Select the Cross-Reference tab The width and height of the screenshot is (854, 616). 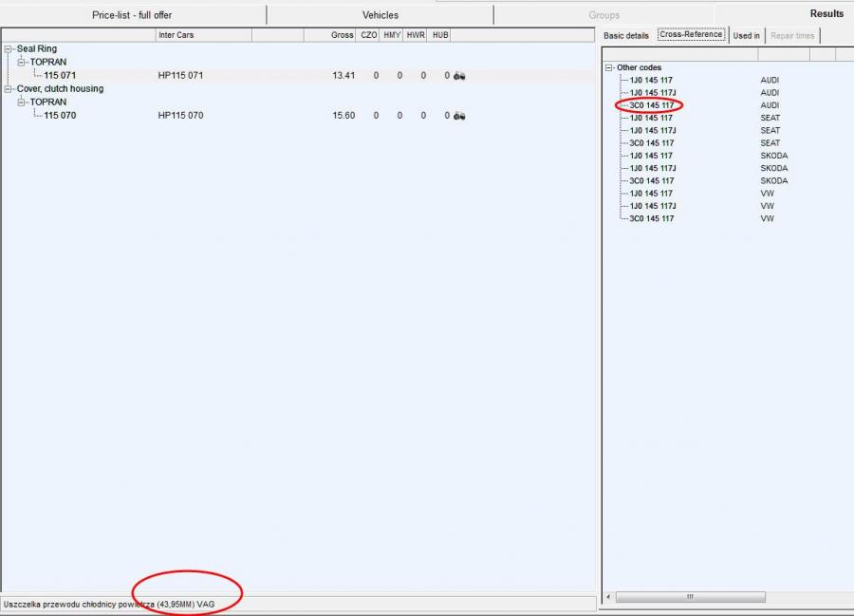[691, 35]
